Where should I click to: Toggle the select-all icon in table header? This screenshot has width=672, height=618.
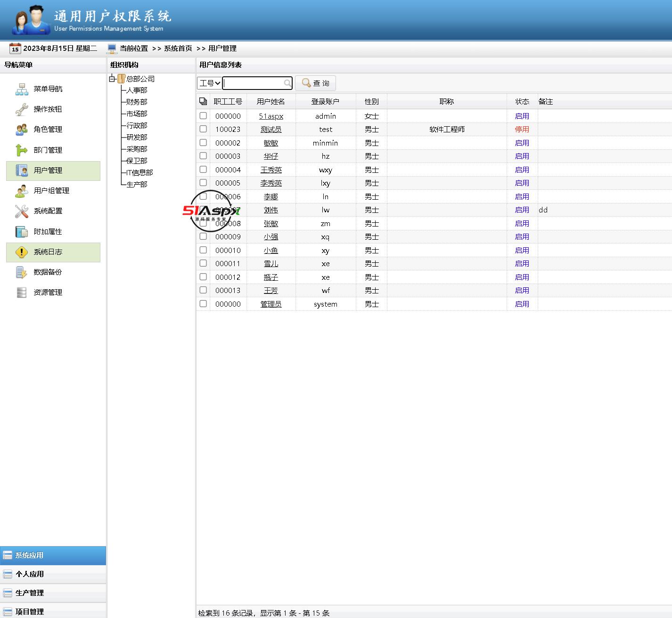point(203,101)
